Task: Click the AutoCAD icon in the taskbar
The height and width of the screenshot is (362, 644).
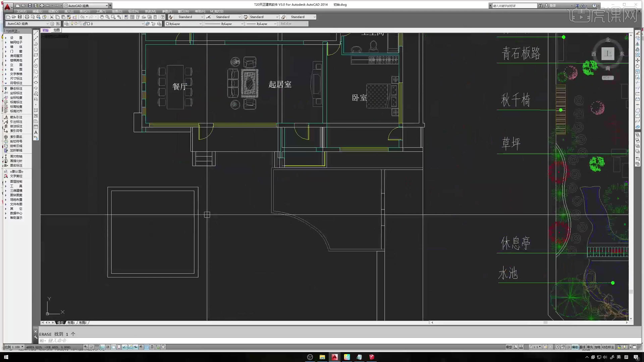Action: coord(334,357)
